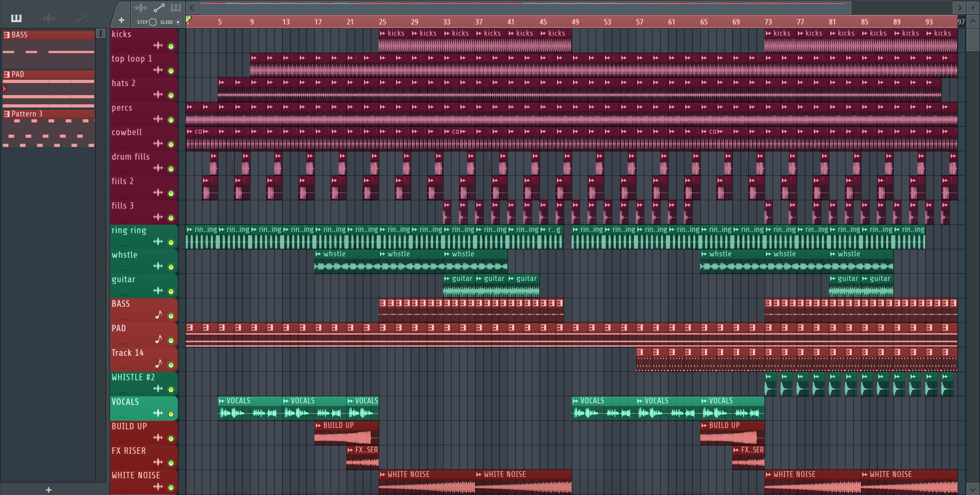Choose automation clip focus icon in playlist toolbar
Viewport: 980px width, 495px height.
[159, 7]
